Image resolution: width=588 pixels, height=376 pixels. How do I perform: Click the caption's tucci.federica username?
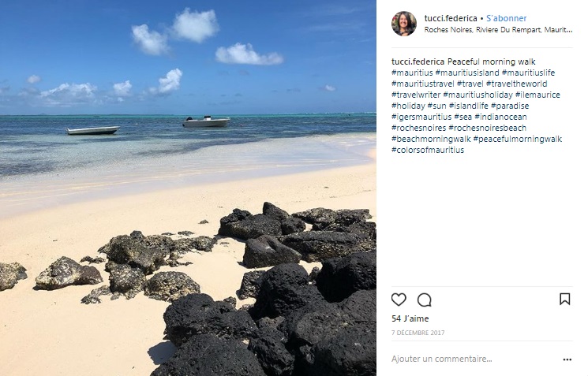click(418, 61)
